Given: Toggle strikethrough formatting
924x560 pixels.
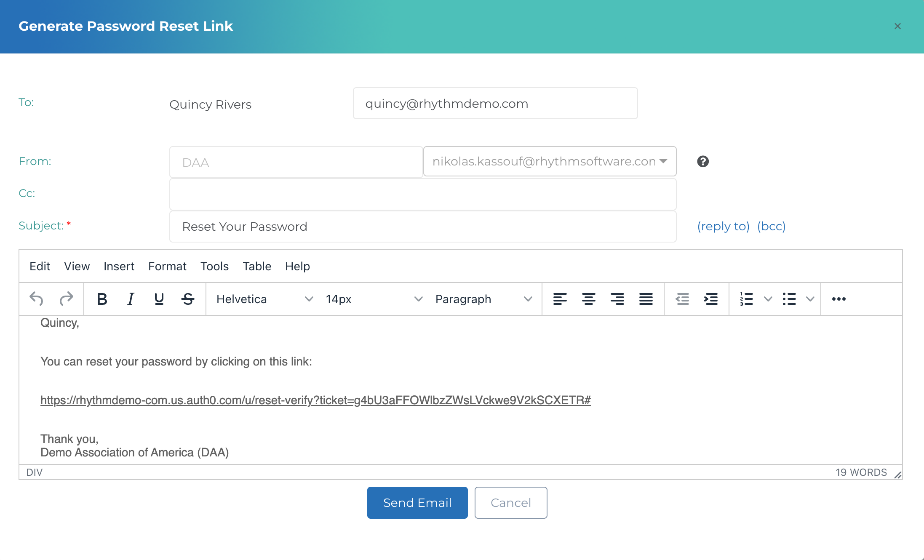Looking at the screenshot, I should pyautogui.click(x=188, y=299).
